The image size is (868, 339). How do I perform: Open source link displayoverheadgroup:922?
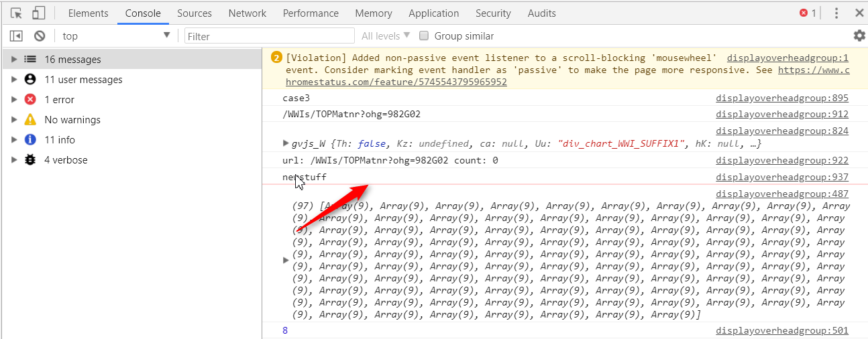tap(782, 161)
